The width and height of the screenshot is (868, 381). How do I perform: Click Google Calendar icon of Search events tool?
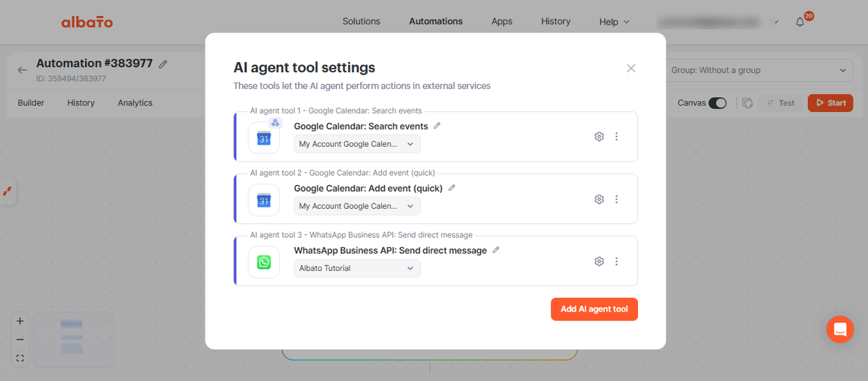point(264,138)
